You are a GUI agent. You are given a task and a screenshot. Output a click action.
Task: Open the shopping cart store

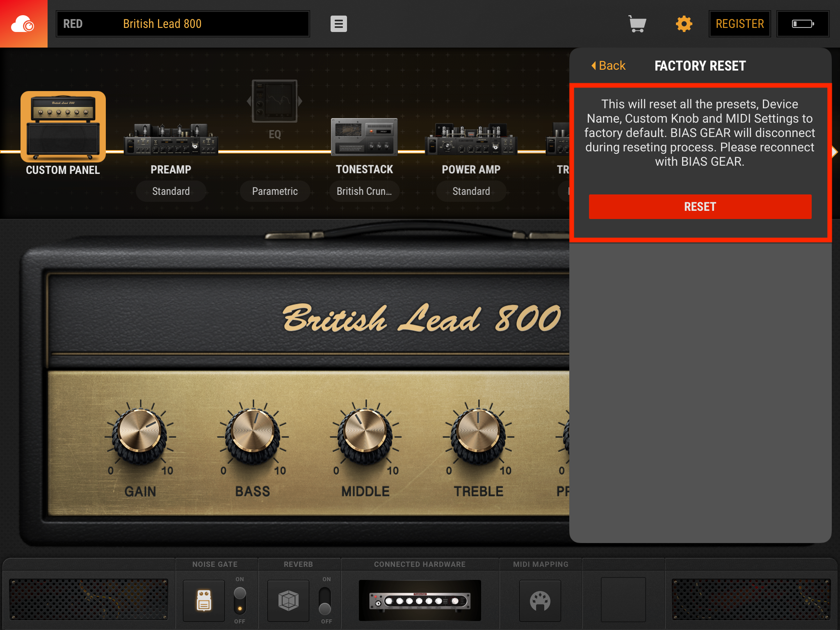pos(637,24)
